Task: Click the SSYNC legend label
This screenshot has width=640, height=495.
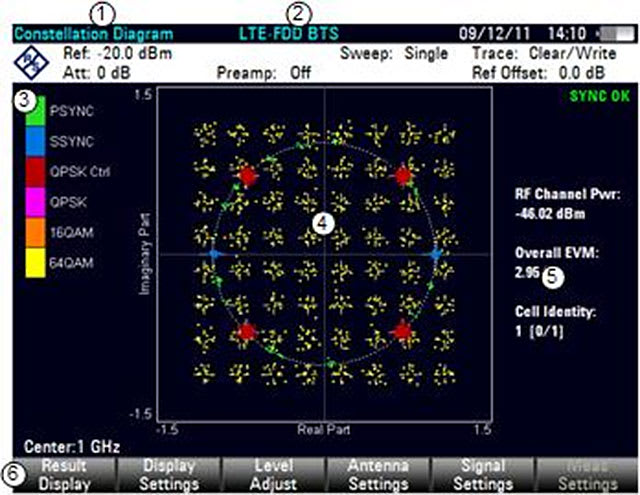Action: coord(72,142)
